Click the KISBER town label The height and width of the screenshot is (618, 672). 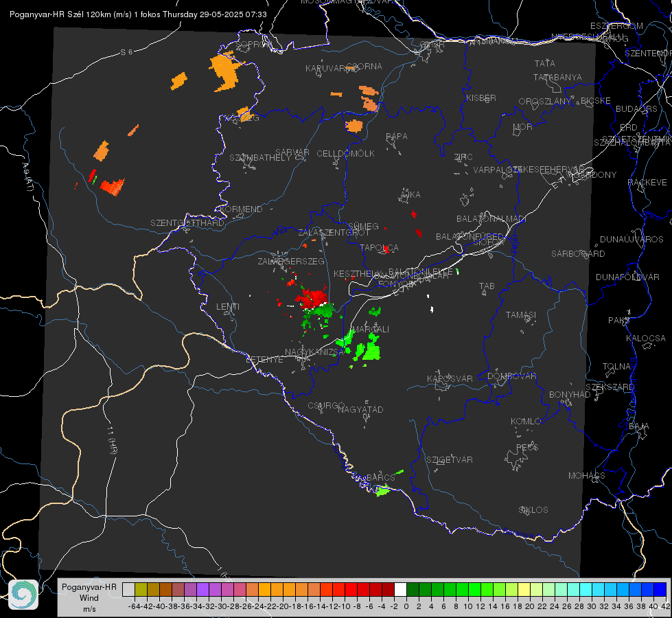pyautogui.click(x=481, y=98)
